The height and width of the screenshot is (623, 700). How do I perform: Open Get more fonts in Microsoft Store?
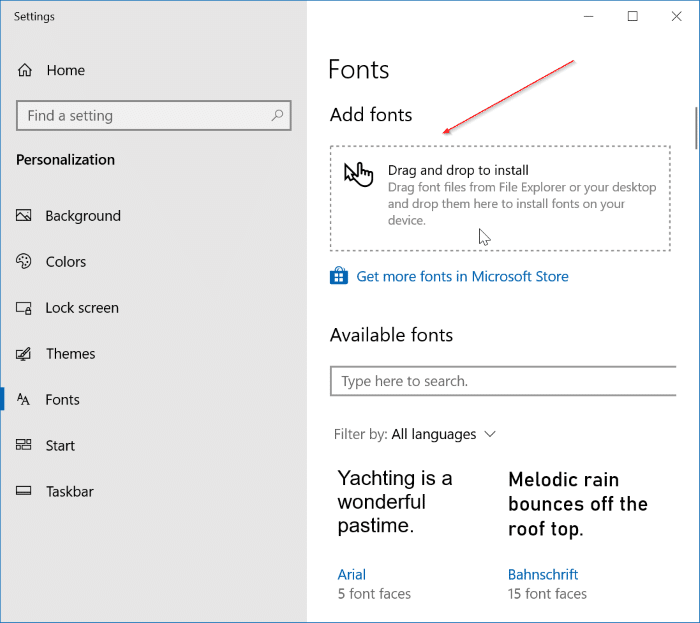(x=462, y=276)
